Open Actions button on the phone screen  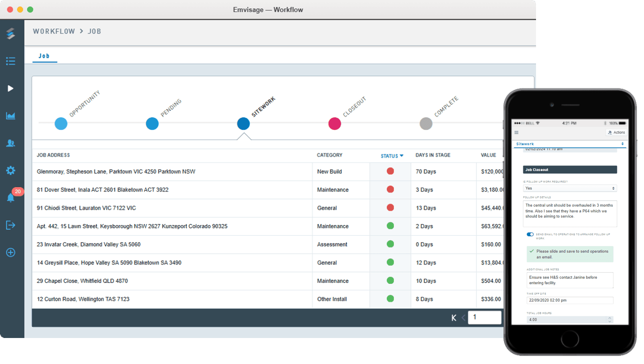[x=616, y=133]
